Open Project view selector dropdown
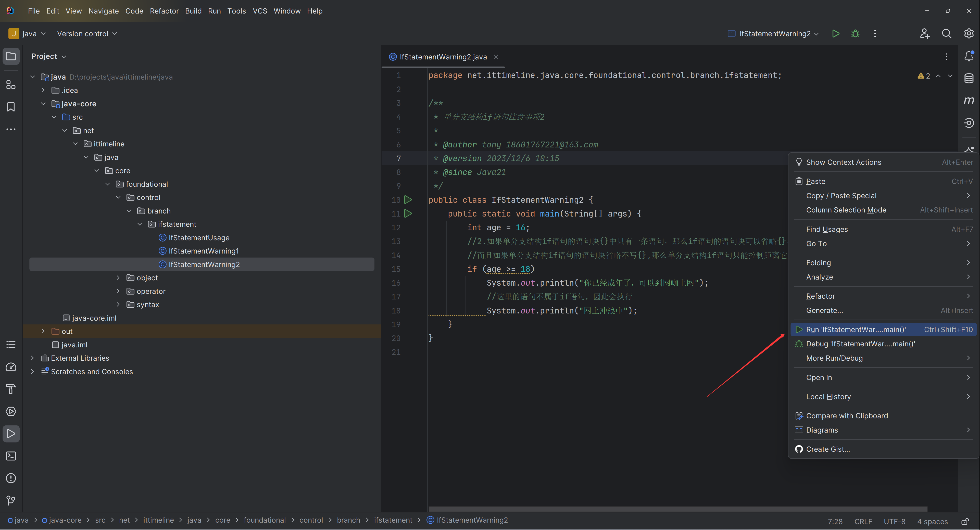 click(x=49, y=56)
